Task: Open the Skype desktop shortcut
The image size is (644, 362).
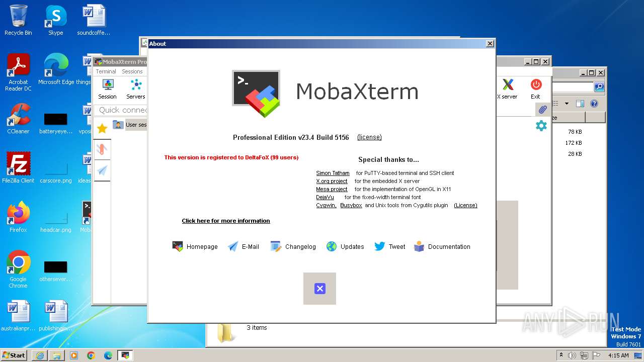Action: tap(56, 20)
